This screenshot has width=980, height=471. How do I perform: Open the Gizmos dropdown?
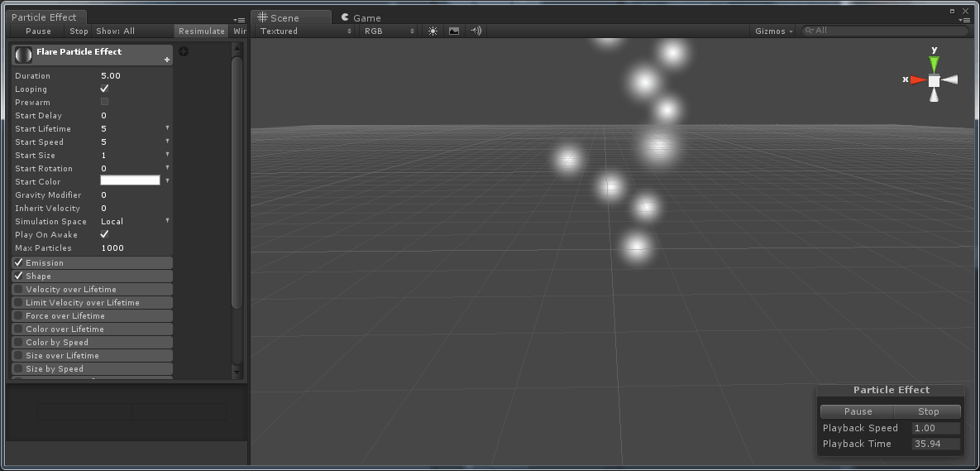774,31
